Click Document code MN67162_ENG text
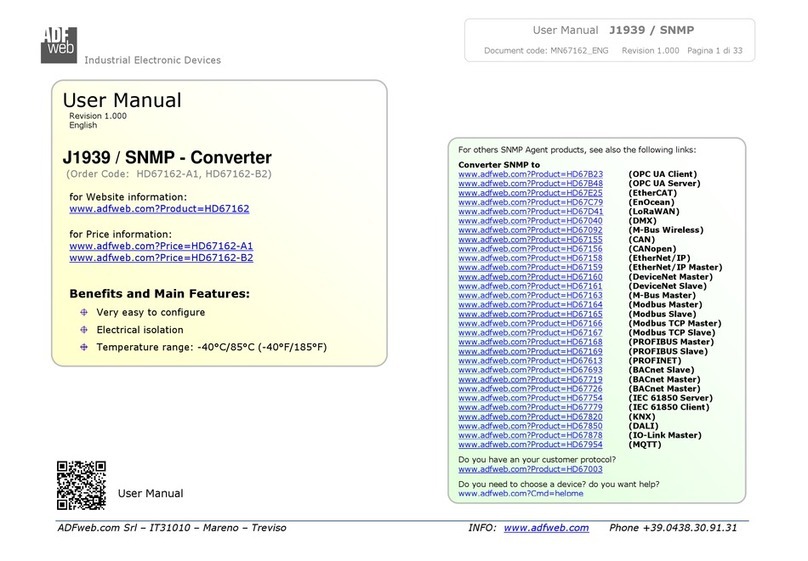 click(546, 50)
